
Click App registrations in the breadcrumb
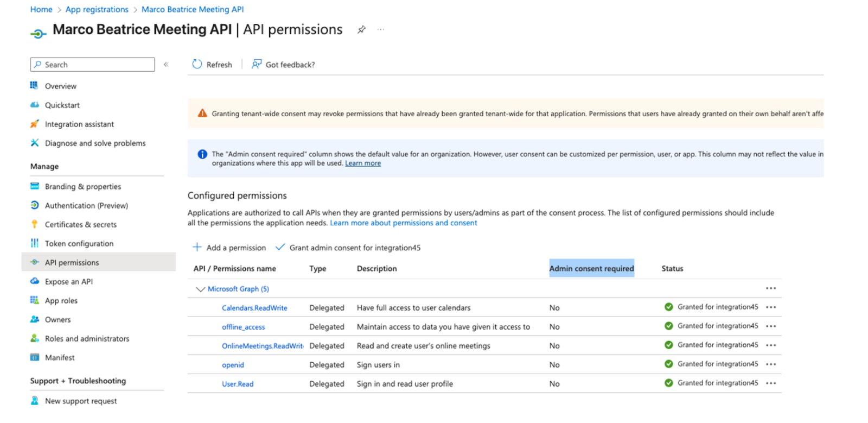(x=97, y=9)
